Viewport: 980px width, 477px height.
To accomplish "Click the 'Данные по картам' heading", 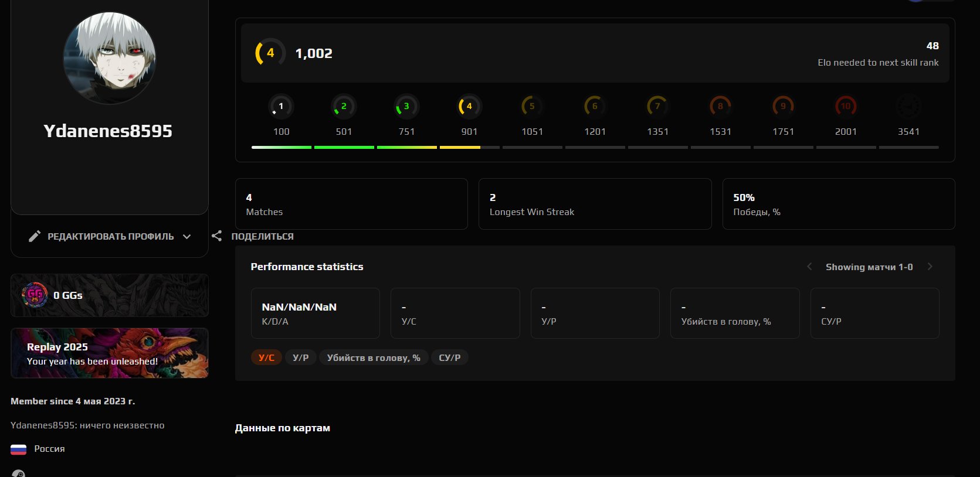I will (x=282, y=428).
